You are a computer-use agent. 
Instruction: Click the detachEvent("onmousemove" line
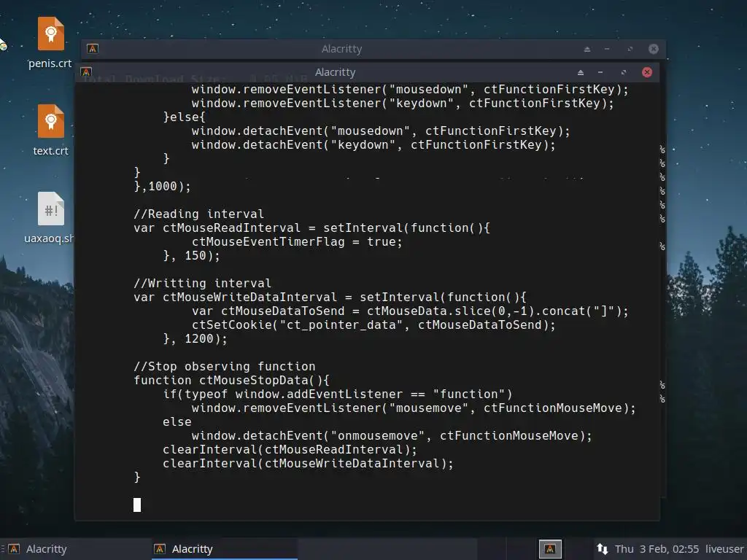[x=392, y=436]
